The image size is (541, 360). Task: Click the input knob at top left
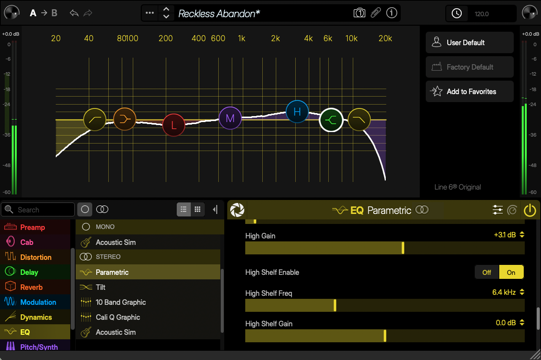(11, 12)
